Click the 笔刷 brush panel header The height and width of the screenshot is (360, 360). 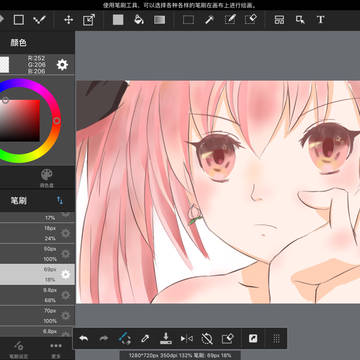(x=18, y=201)
